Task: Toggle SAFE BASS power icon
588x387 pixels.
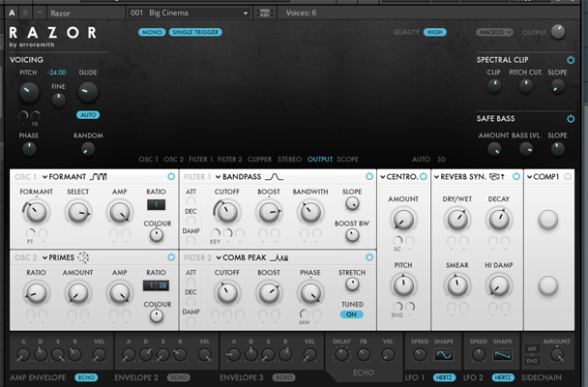Action: click(x=571, y=118)
